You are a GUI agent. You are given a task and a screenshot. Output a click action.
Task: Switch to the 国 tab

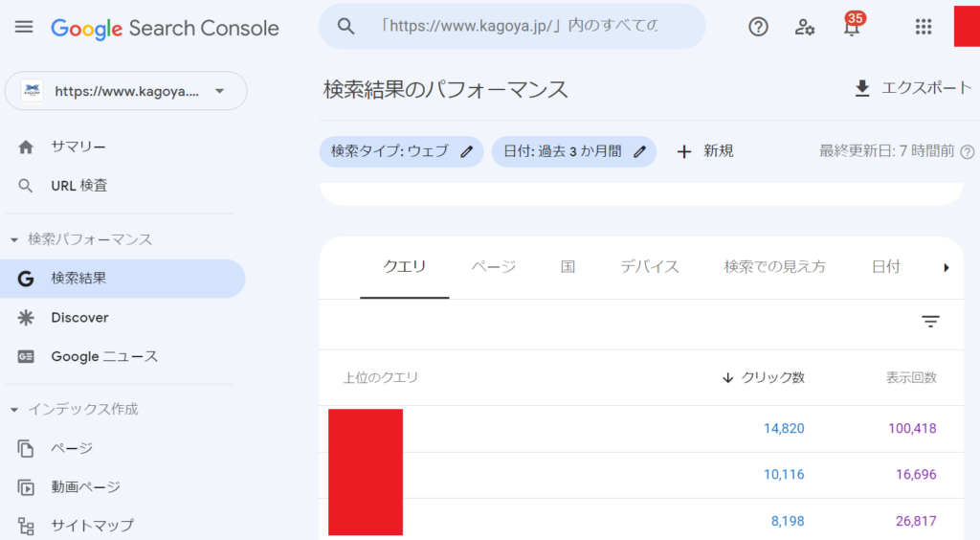[x=568, y=267]
